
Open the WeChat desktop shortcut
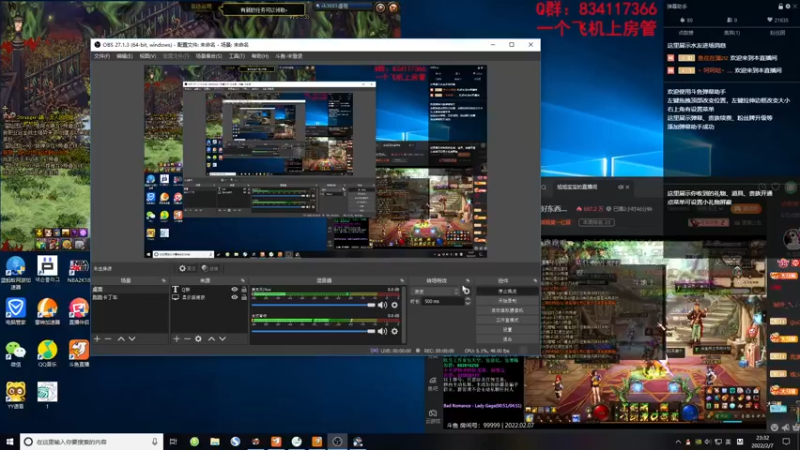tap(15, 354)
